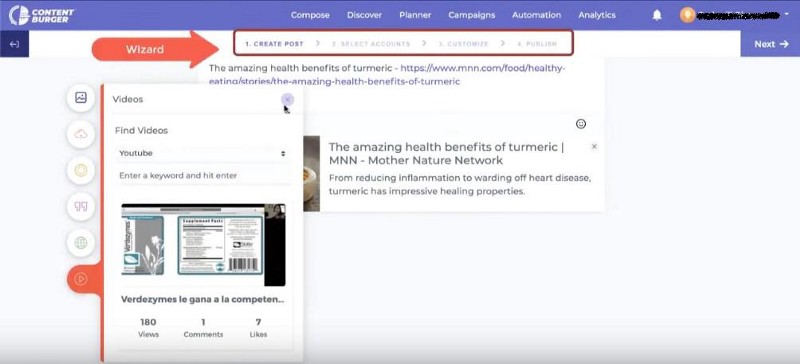Viewport: 800px width, 364px height.
Task: Click the account name in header
Action: (738, 15)
